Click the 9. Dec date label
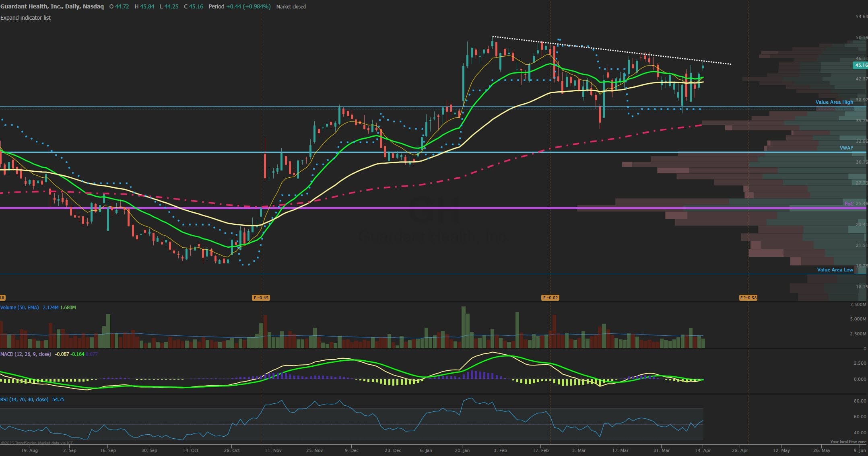Screen dimensions: 868x456 coord(352,450)
